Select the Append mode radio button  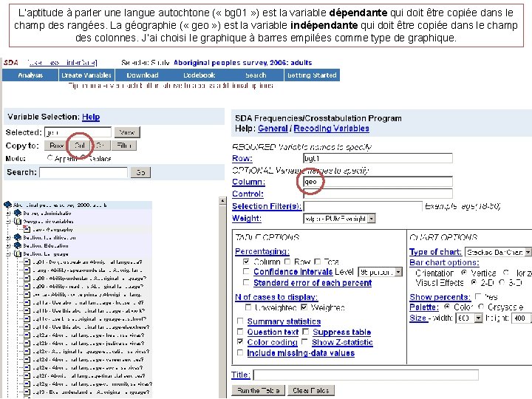point(50,158)
